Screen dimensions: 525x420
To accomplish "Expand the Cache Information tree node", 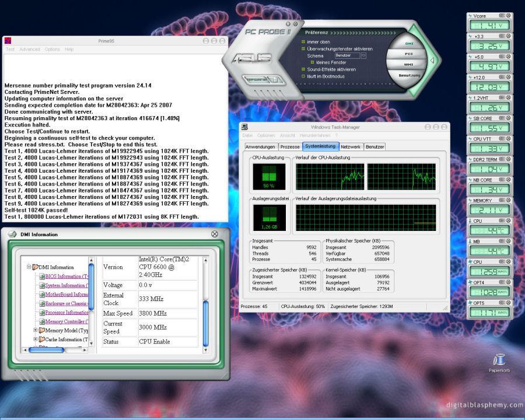I will (36, 339).
